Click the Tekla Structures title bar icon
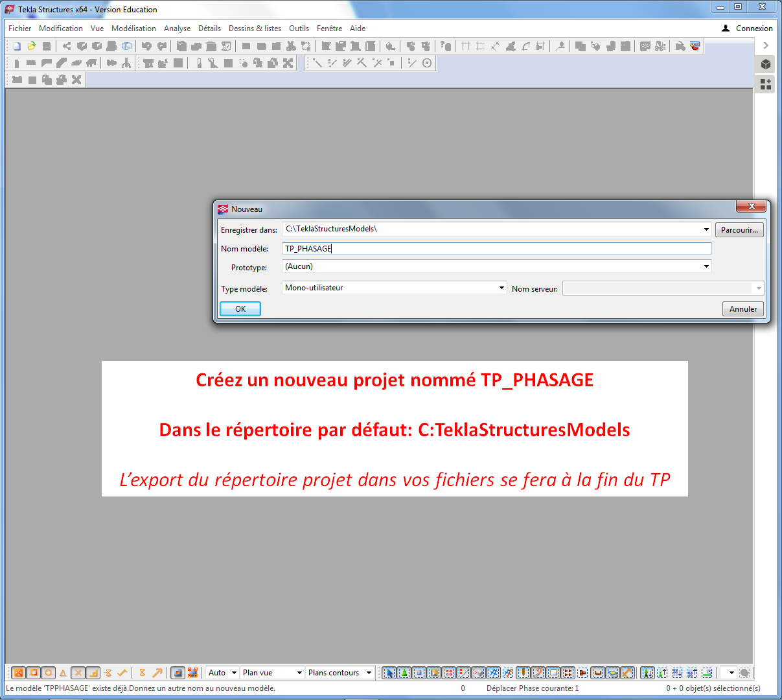This screenshot has height=700, width=782. point(9,9)
